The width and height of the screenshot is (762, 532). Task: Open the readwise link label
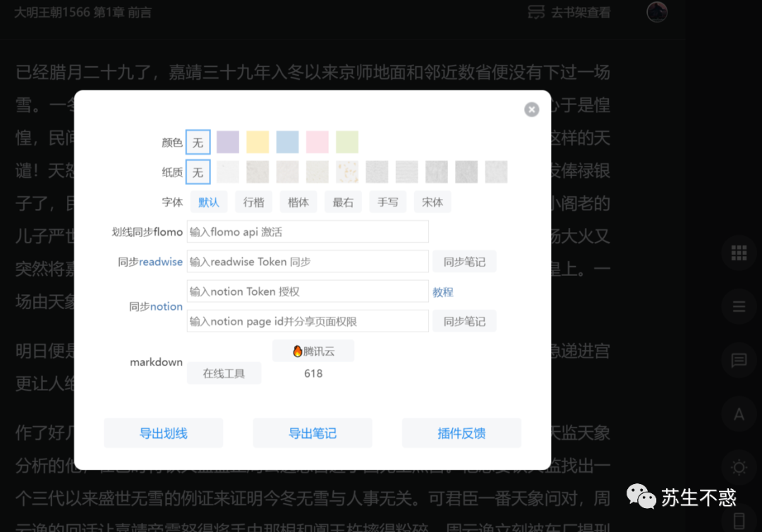(161, 262)
